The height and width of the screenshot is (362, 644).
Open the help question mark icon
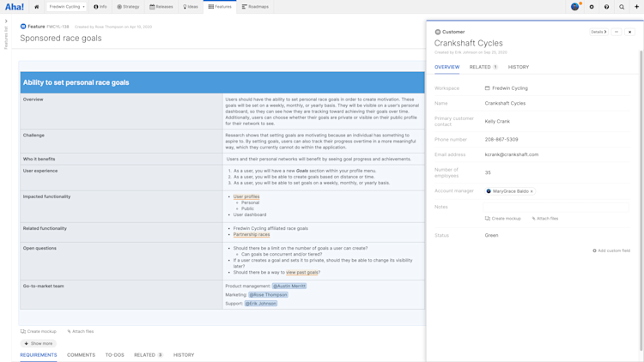click(x=606, y=7)
